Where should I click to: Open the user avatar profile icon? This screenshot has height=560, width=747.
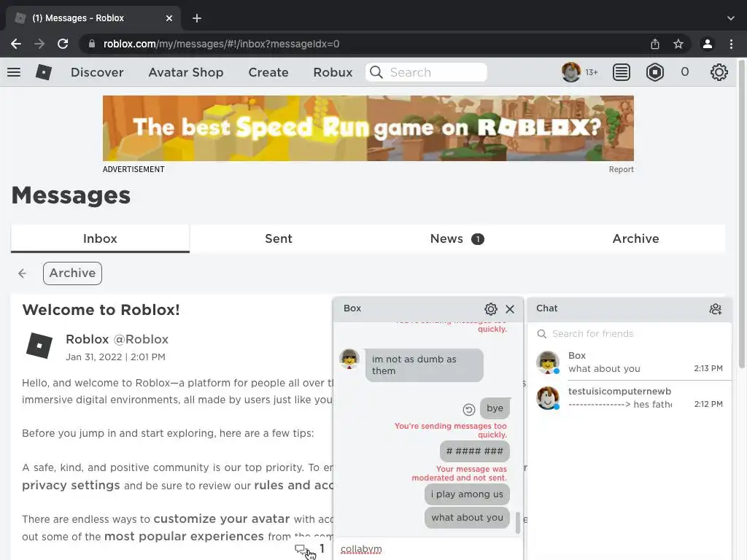570,72
